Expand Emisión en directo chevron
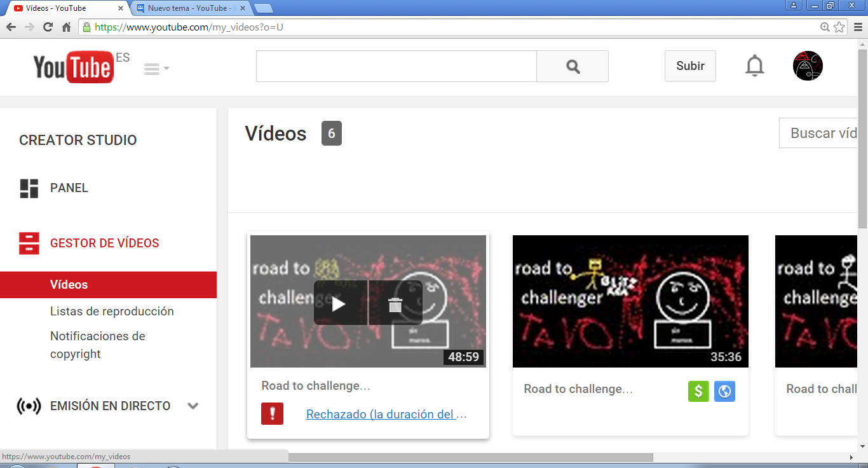Image resolution: width=868 pixels, height=468 pixels. click(x=193, y=406)
